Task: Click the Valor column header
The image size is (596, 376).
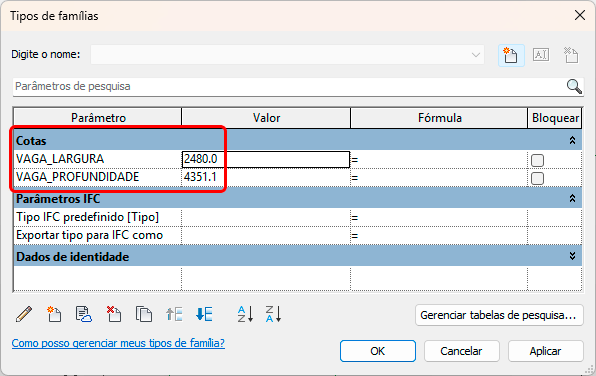Action: click(266, 118)
